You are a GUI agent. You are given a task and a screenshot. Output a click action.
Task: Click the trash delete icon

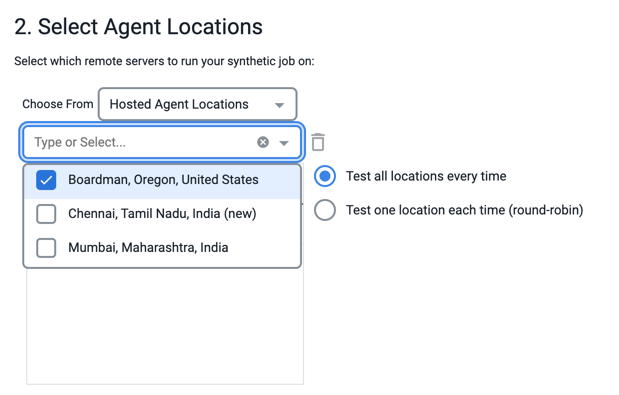pos(318,142)
